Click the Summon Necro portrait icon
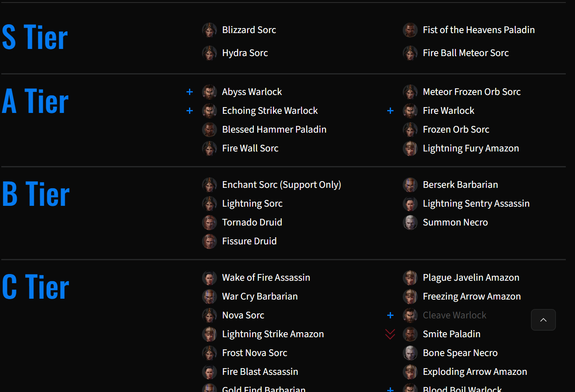Viewport: 575px width, 392px height. click(x=410, y=223)
